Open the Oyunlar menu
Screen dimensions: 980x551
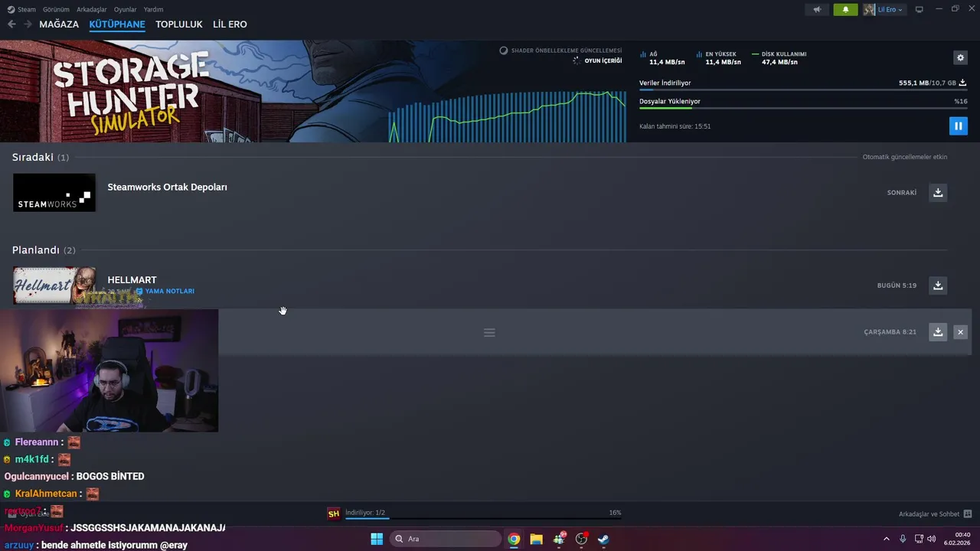126,9
